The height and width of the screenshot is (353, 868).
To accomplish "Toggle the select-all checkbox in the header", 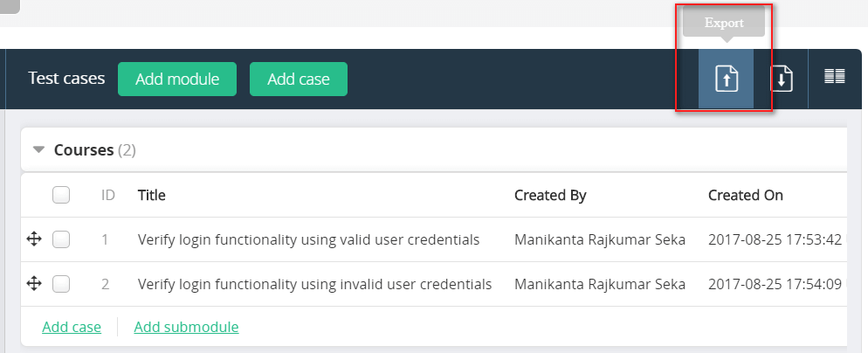I will click(x=61, y=195).
